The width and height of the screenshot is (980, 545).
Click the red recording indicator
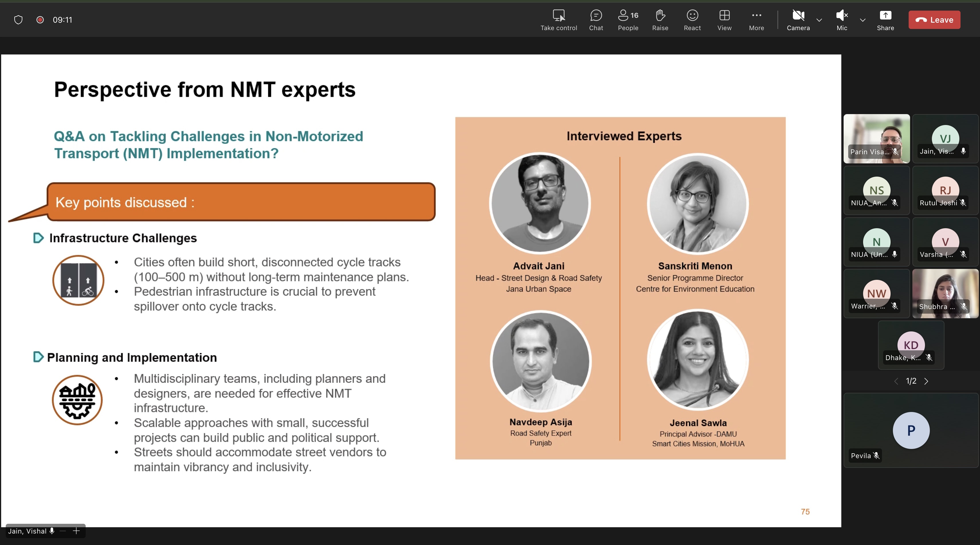click(40, 20)
